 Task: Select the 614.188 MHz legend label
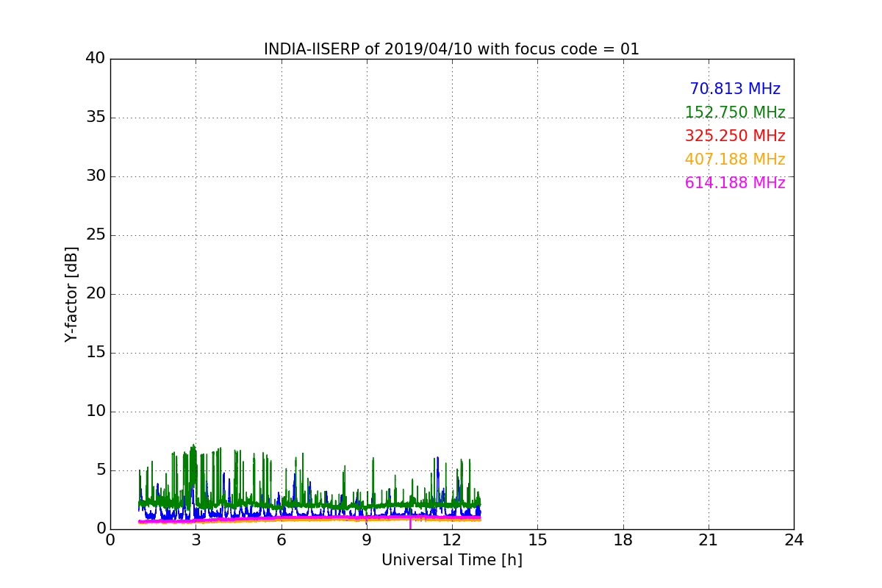tap(735, 183)
